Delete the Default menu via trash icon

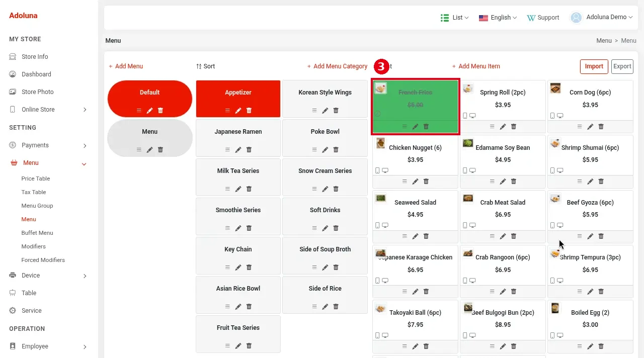tap(160, 111)
